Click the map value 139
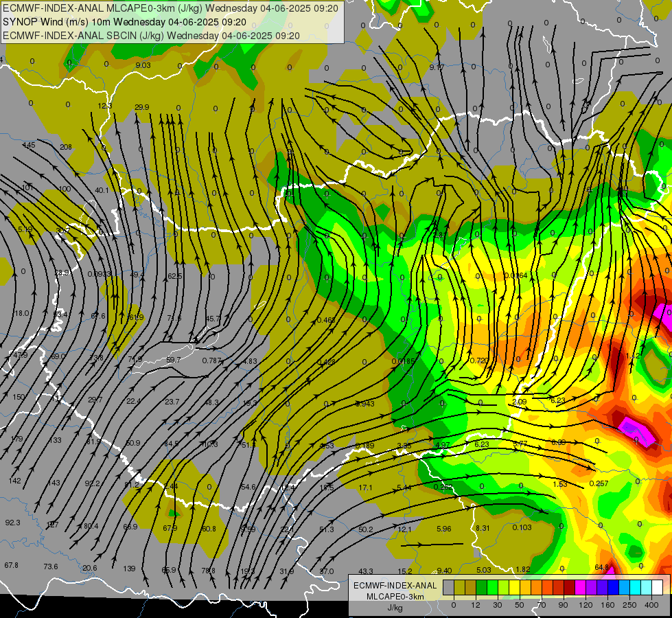 pos(129,569)
